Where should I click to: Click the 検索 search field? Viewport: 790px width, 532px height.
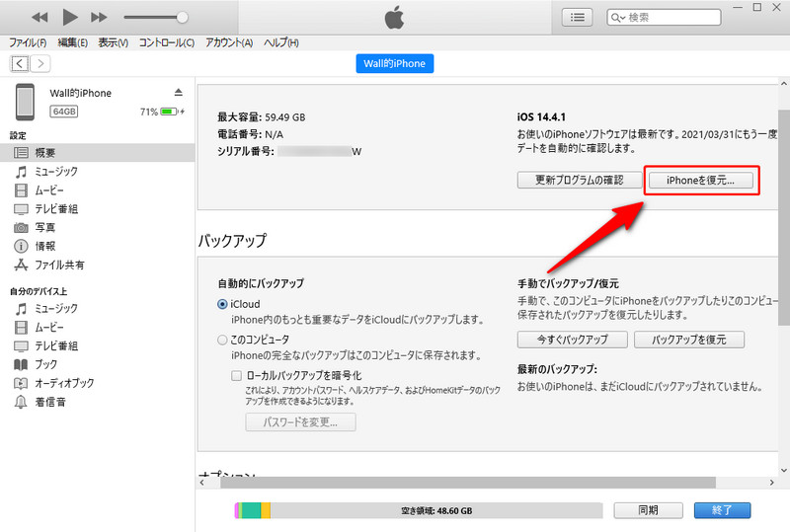tap(664, 18)
